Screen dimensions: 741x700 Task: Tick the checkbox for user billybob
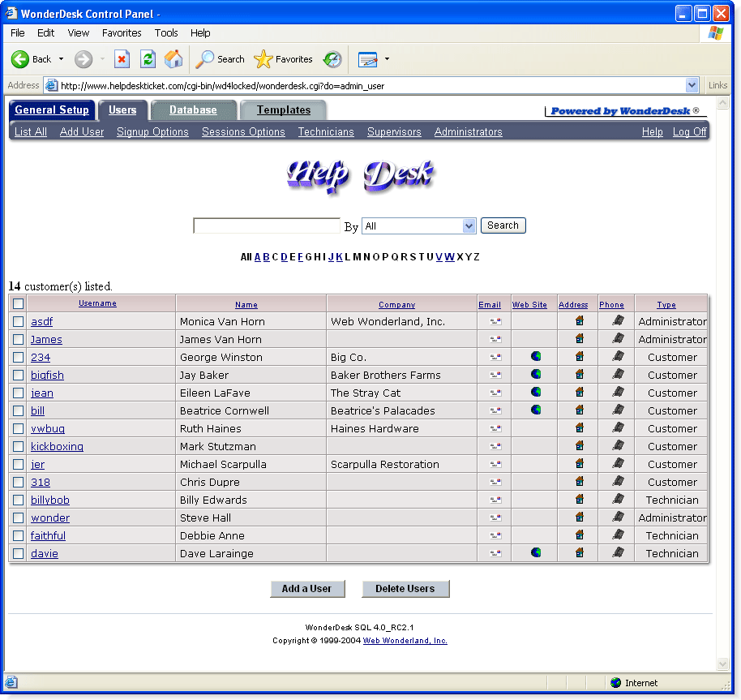click(18, 500)
